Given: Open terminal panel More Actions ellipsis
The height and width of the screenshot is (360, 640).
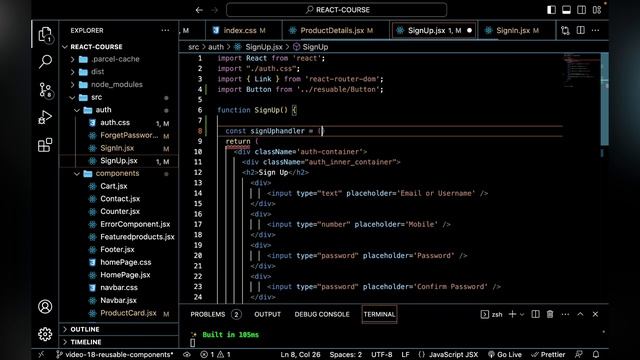Looking at the screenshot, I should (x=565, y=314).
